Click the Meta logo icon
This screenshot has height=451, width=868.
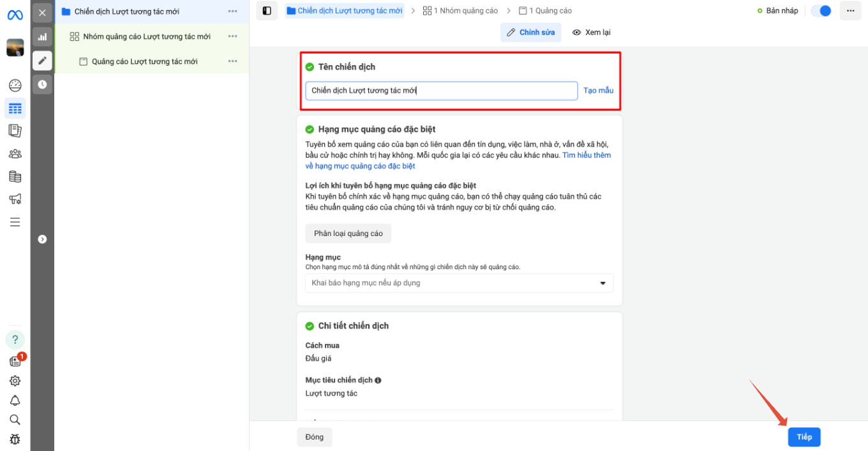click(x=15, y=15)
